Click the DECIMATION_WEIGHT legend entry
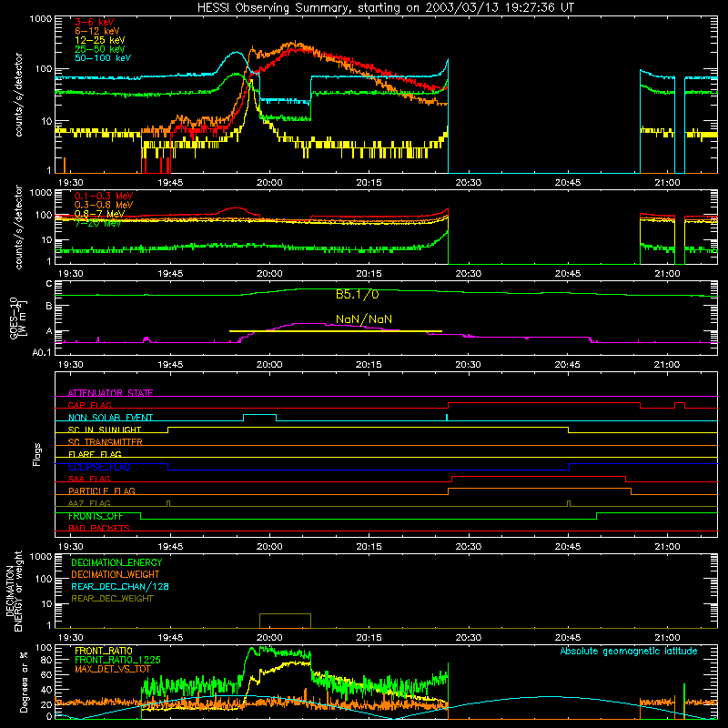Image resolution: width=728 pixels, height=728 pixels. (x=116, y=574)
